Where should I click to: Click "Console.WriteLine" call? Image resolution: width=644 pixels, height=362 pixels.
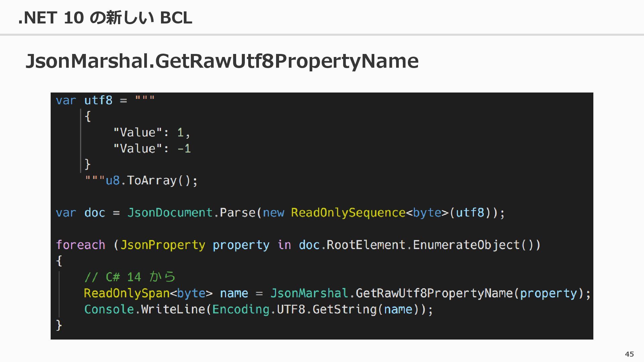145,309
